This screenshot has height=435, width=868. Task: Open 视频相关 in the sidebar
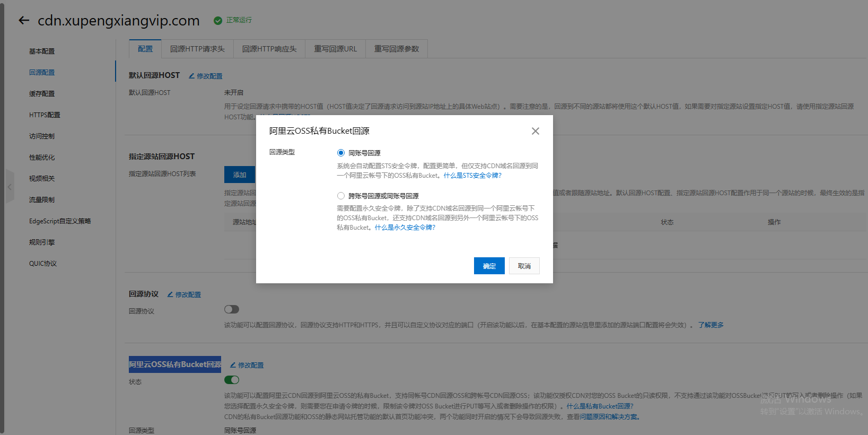(42, 179)
